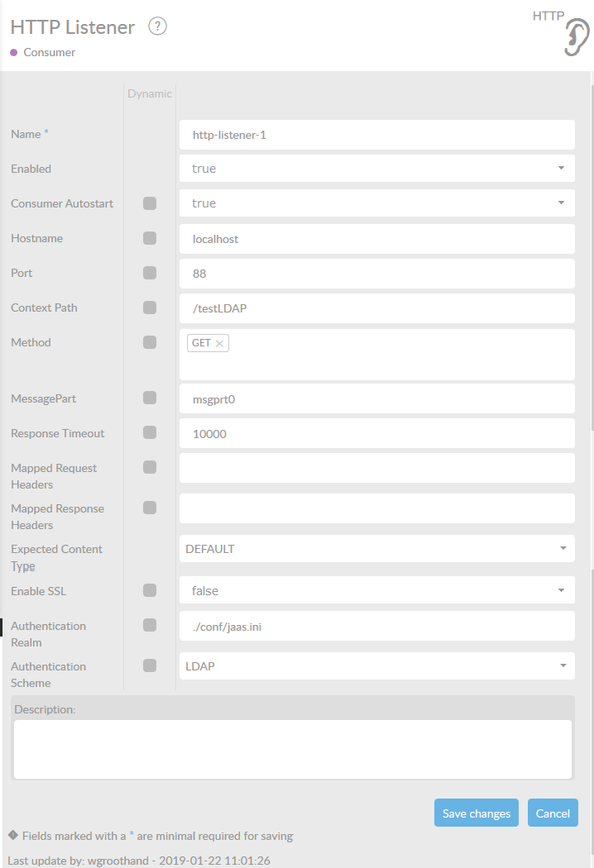Check Dynamic box for Context Path
Viewport: 594px width, 868px height.
pyautogui.click(x=150, y=308)
